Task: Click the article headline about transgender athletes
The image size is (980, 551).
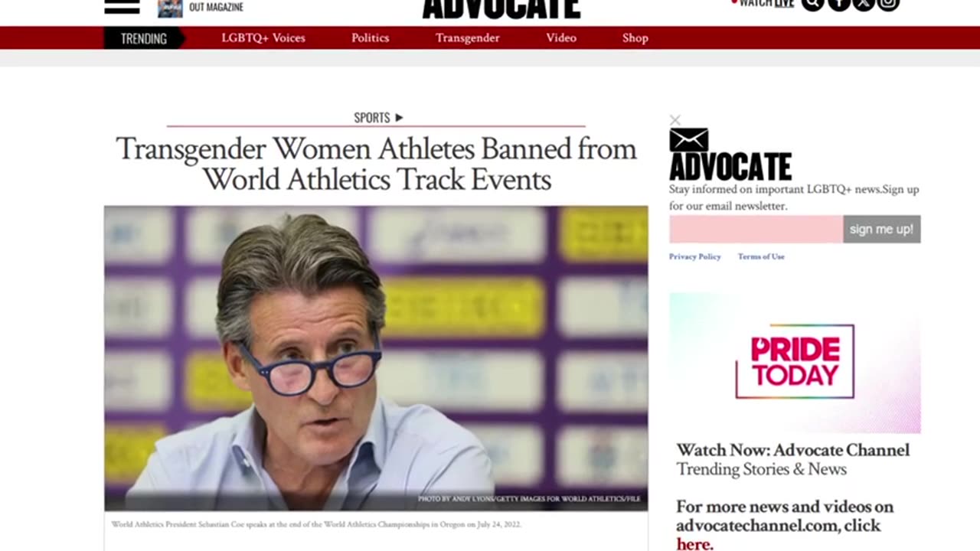Action: (376, 164)
